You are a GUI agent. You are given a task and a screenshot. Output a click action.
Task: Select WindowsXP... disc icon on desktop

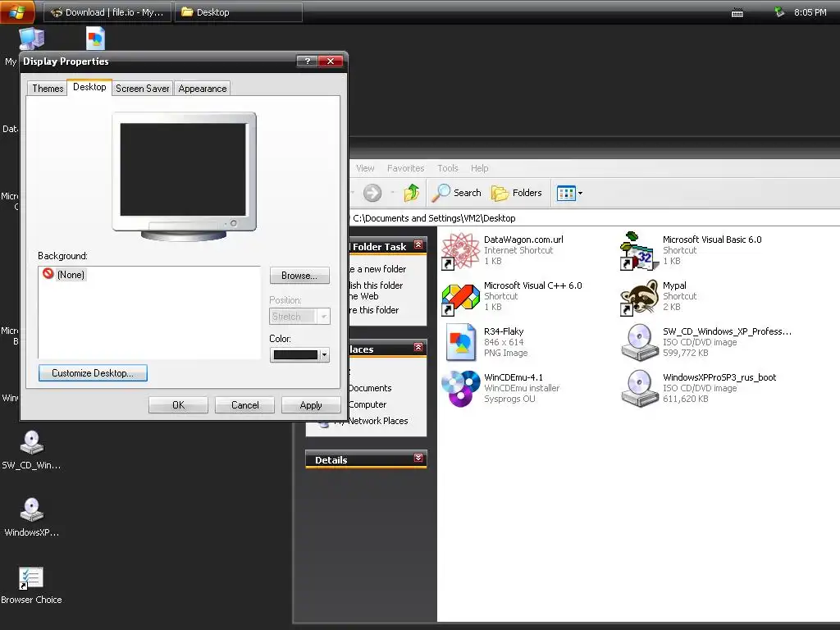[x=32, y=509]
